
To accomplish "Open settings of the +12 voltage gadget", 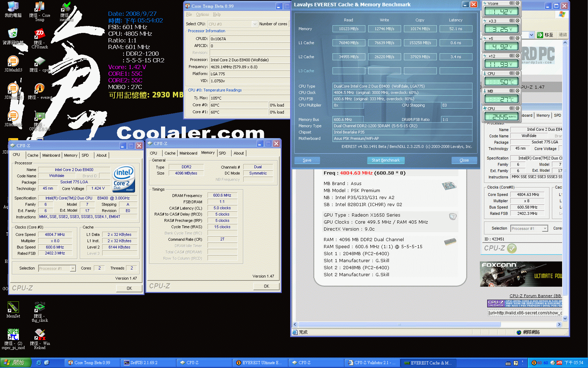I will point(512,56).
